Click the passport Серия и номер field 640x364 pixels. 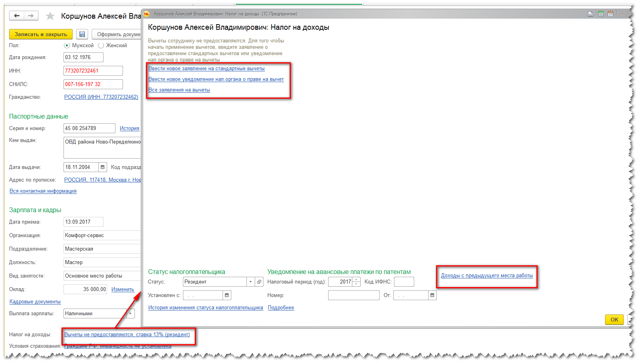click(x=89, y=128)
